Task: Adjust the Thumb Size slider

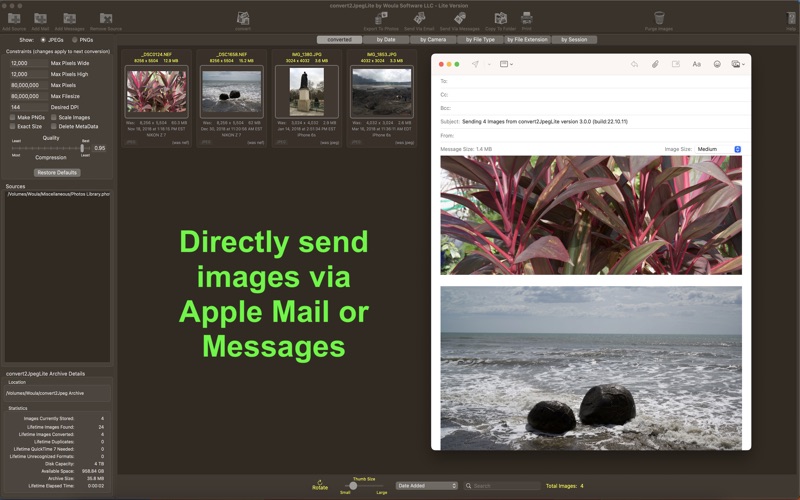Action: point(353,486)
